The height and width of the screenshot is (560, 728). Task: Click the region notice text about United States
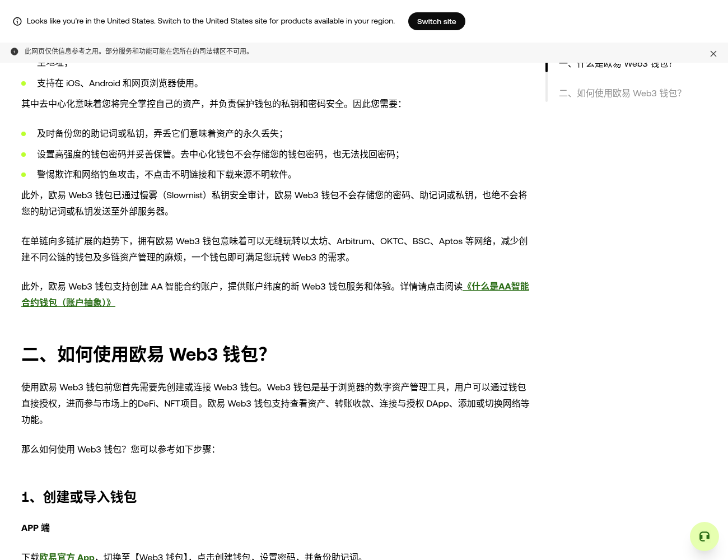[x=211, y=21]
